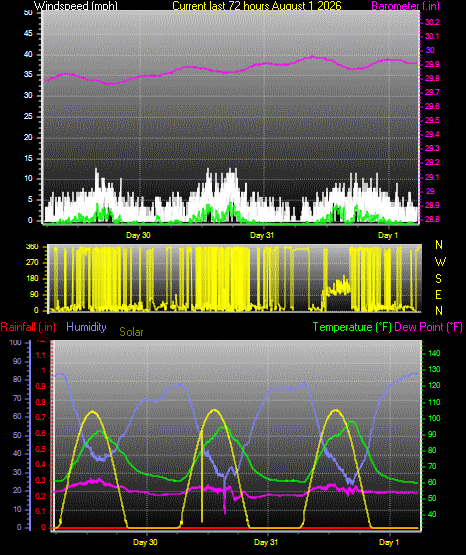The width and height of the screenshot is (466, 555).
Task: Click the red 1.1 on rainfall axis
Action: 41,355
